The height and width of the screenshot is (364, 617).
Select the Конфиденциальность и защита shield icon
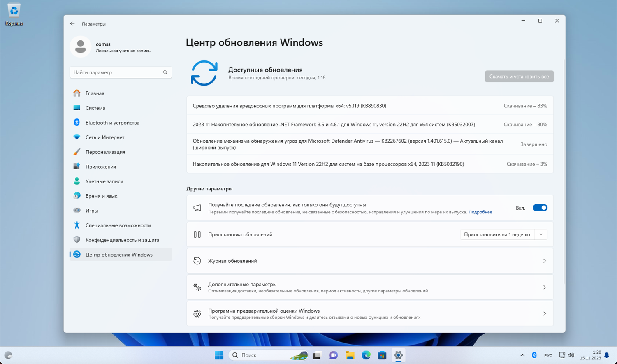(x=77, y=240)
